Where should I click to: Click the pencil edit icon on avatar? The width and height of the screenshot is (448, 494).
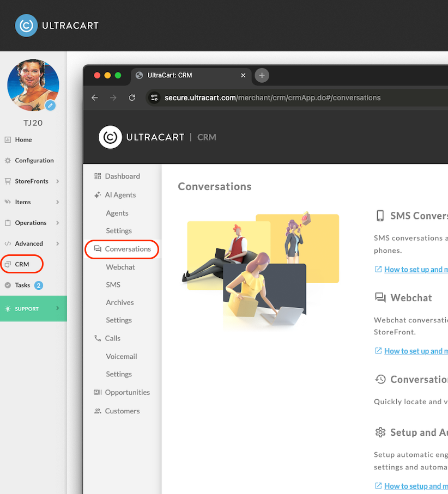(x=50, y=106)
